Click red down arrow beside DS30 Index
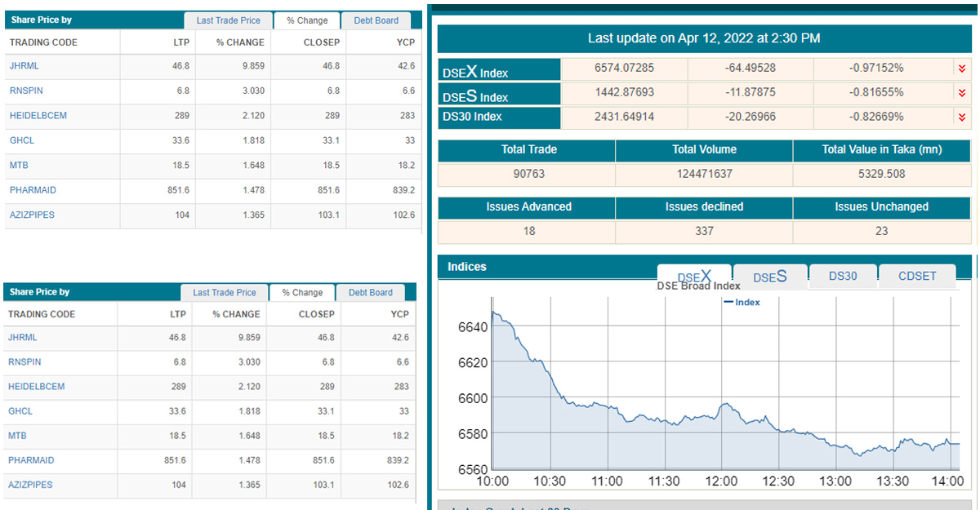The image size is (980, 510). pyautogui.click(x=961, y=118)
